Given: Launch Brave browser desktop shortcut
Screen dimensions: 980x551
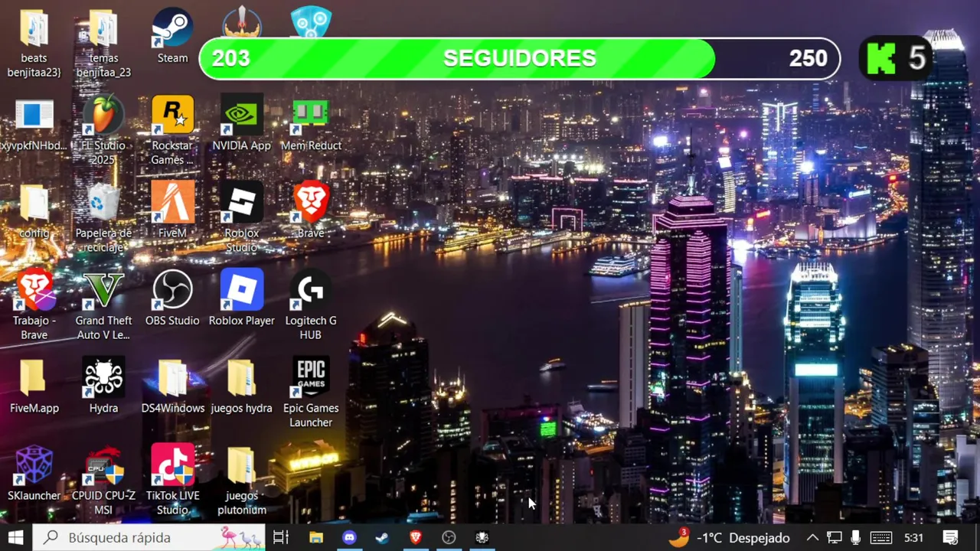Looking at the screenshot, I should point(311,210).
